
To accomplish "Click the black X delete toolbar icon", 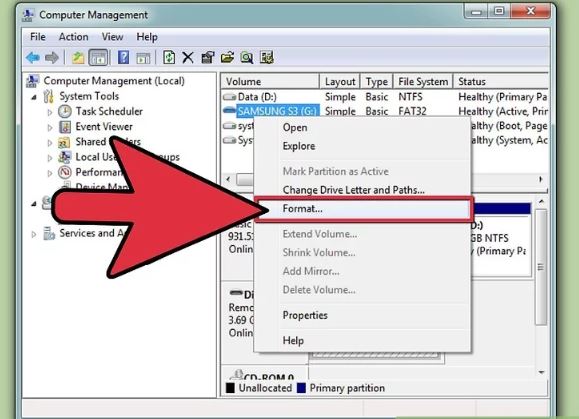I will click(x=188, y=58).
